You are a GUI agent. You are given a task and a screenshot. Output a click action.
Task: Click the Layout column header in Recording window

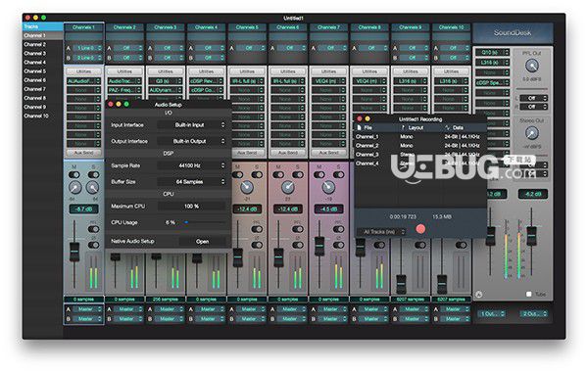click(x=416, y=127)
